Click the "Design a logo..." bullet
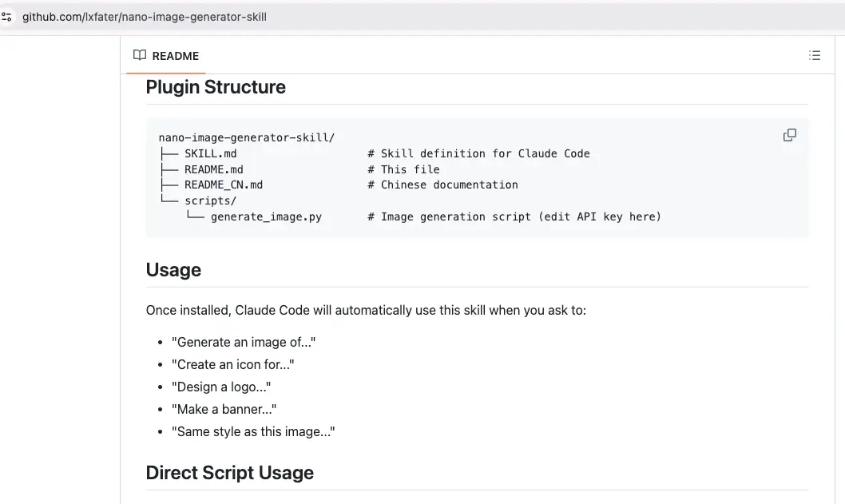Screen dimensions: 845x504 click(221, 387)
